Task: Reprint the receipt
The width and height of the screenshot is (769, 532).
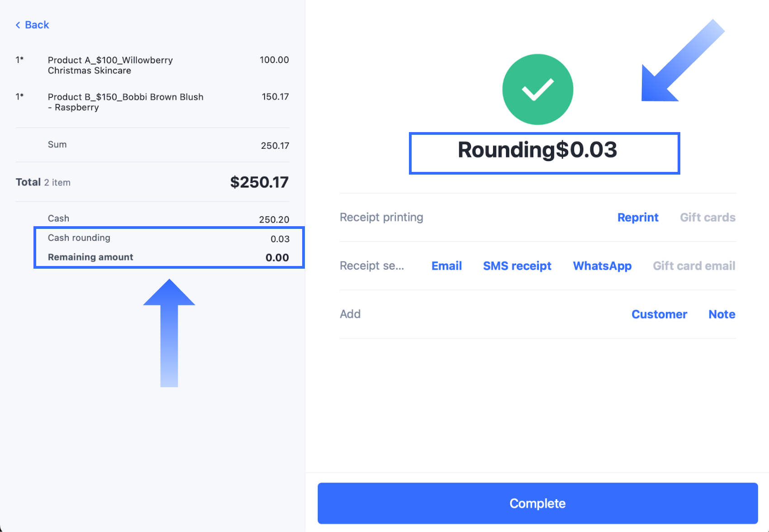Action: 637,218
